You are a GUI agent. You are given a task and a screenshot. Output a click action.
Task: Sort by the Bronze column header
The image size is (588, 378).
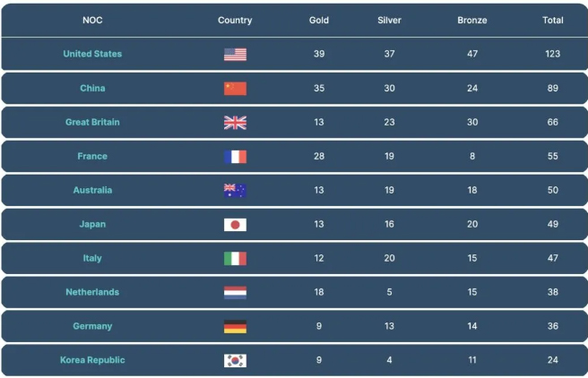471,21
